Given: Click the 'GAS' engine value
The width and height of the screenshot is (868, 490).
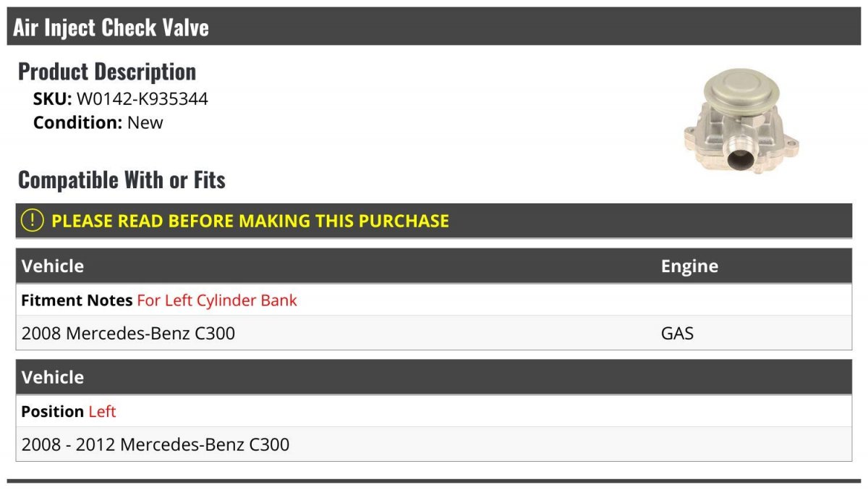Looking at the screenshot, I should point(677,333).
